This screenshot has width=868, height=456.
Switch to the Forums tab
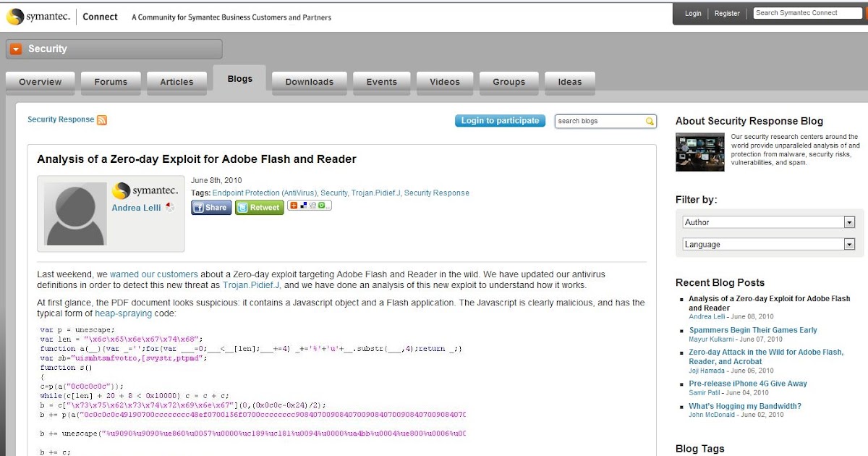(111, 82)
